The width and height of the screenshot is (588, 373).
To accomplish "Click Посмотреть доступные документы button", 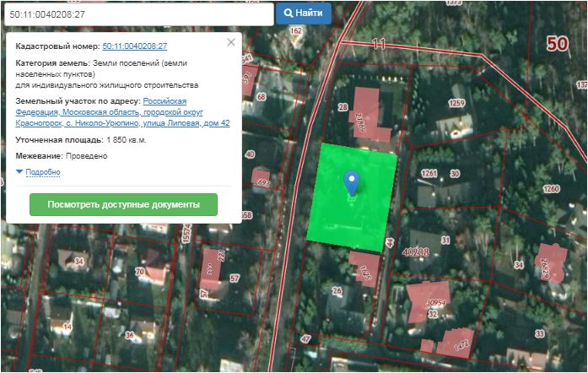I will pos(123,205).
